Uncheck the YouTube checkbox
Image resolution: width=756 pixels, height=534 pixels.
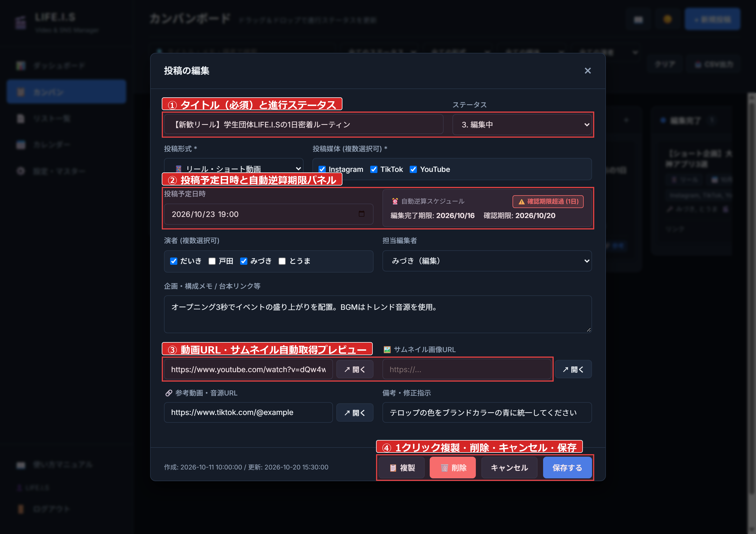[x=413, y=169]
